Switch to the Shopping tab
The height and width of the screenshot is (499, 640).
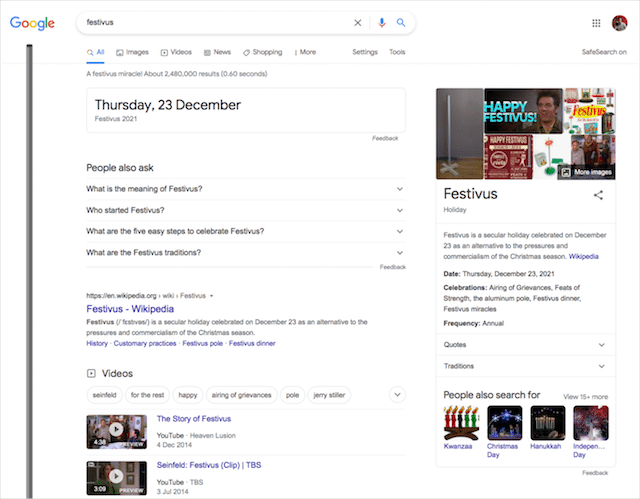pyautogui.click(x=262, y=52)
